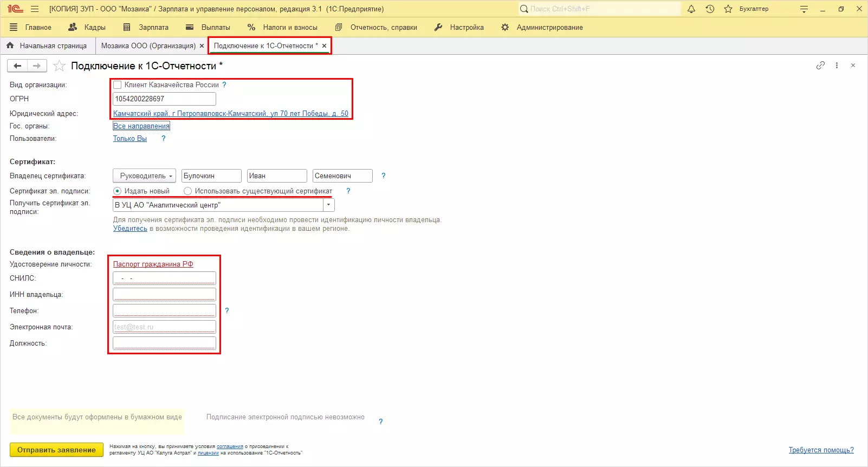Screen dimensions: 868x467
Task: Open the legal address link for Камчатский край
Action: (231, 114)
